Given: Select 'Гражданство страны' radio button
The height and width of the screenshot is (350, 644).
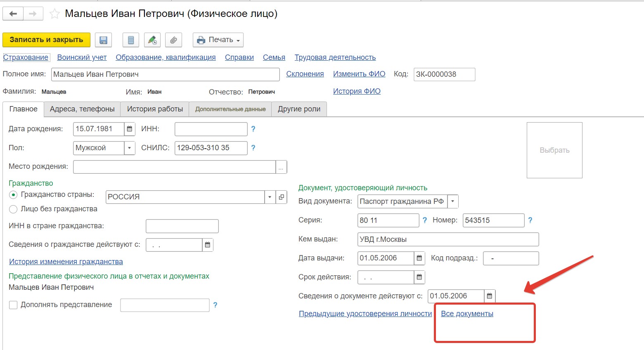Looking at the screenshot, I should (13, 195).
